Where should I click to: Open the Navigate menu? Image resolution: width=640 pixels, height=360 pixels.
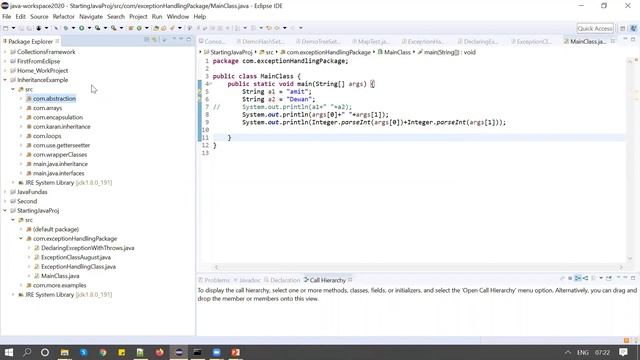click(91, 17)
